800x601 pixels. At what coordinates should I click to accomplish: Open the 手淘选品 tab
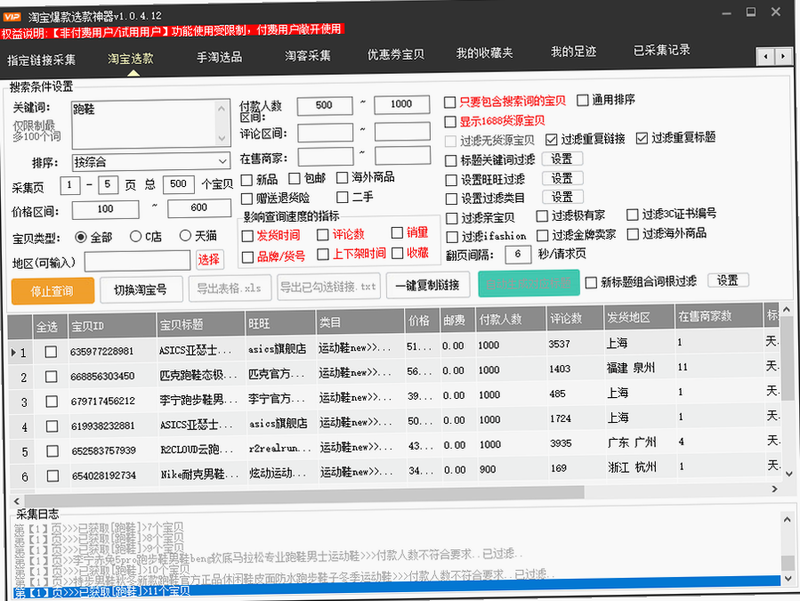(x=220, y=57)
